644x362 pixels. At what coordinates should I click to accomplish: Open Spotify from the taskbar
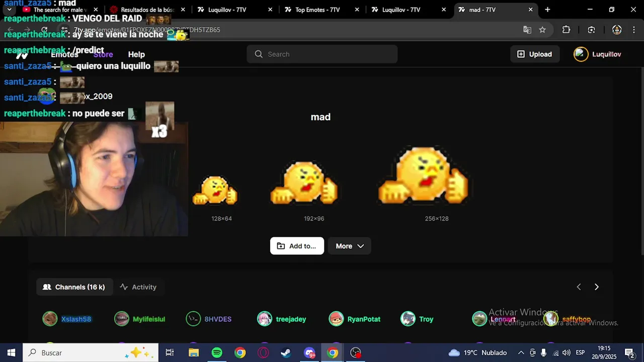217,353
